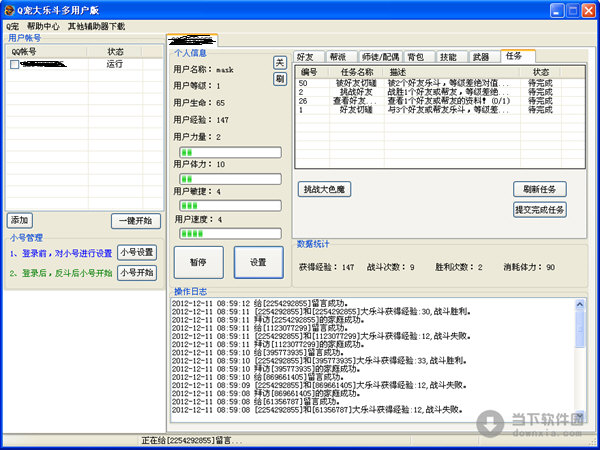Click the 描述 column header

pyautogui.click(x=452, y=72)
